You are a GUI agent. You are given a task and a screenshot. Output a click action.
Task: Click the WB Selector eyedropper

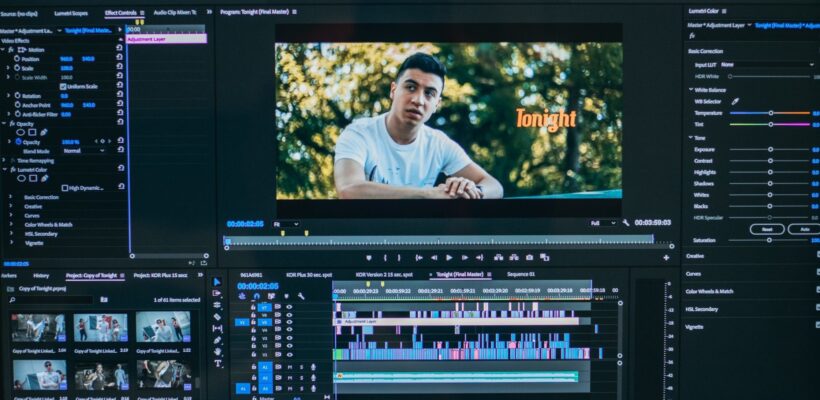pyautogui.click(x=735, y=101)
